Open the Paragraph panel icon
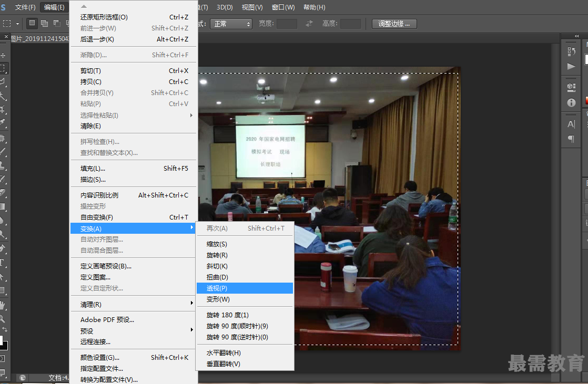Image resolution: width=588 pixels, height=384 pixels. pos(571,139)
